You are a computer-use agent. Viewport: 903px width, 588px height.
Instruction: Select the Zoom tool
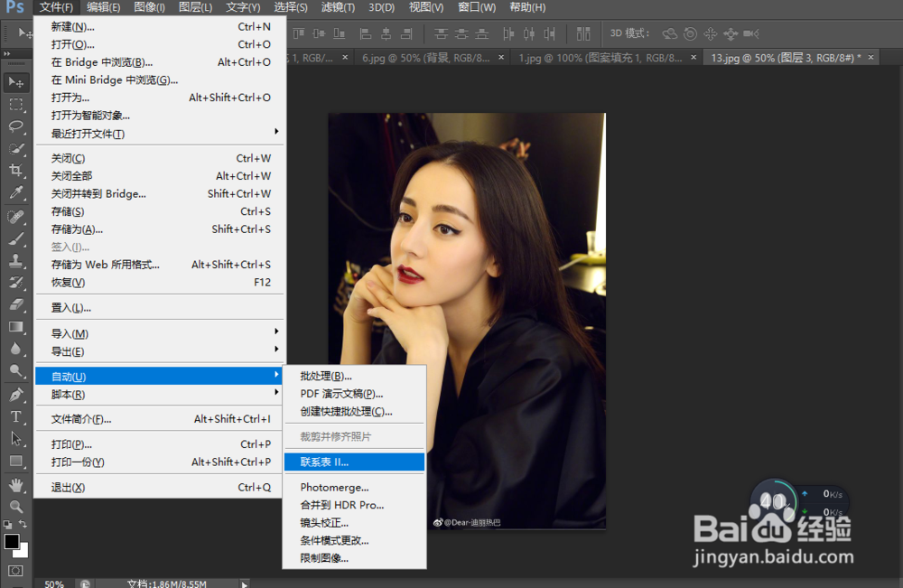[x=16, y=506]
